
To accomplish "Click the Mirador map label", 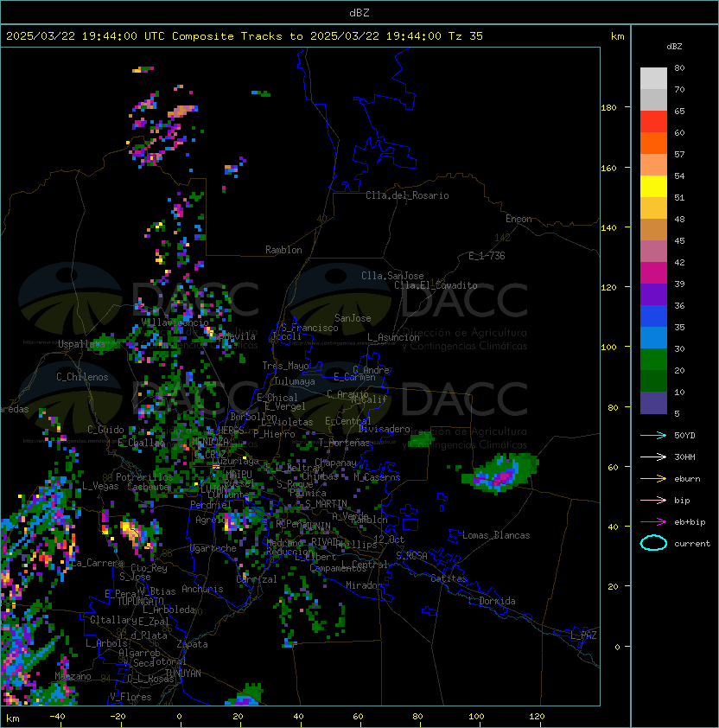I will click(x=364, y=585).
